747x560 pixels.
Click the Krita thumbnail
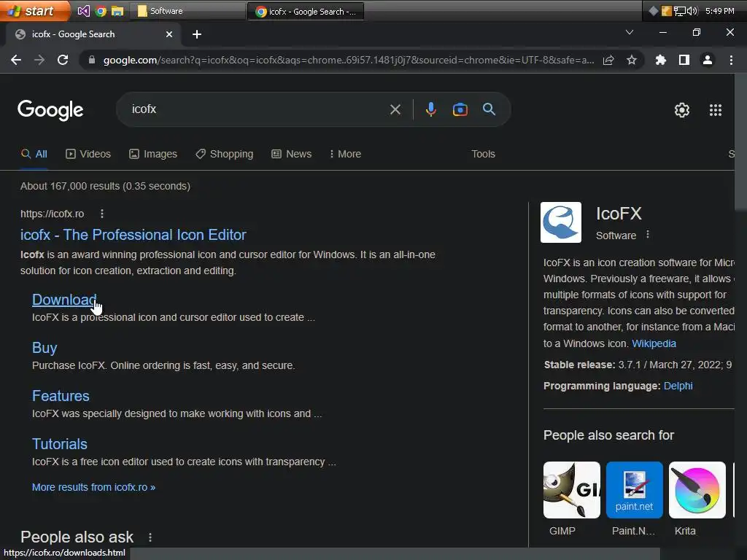click(x=697, y=490)
